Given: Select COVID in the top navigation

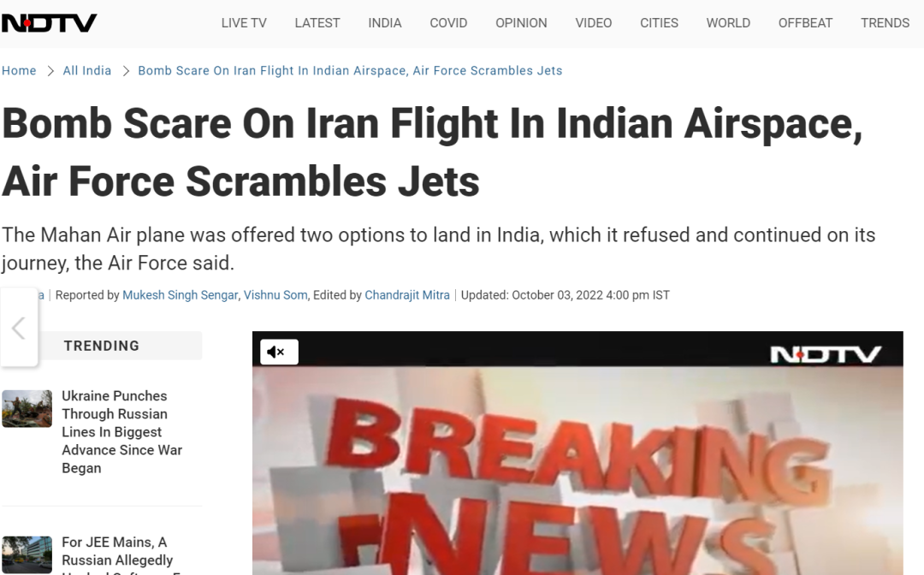Looking at the screenshot, I should coord(448,23).
